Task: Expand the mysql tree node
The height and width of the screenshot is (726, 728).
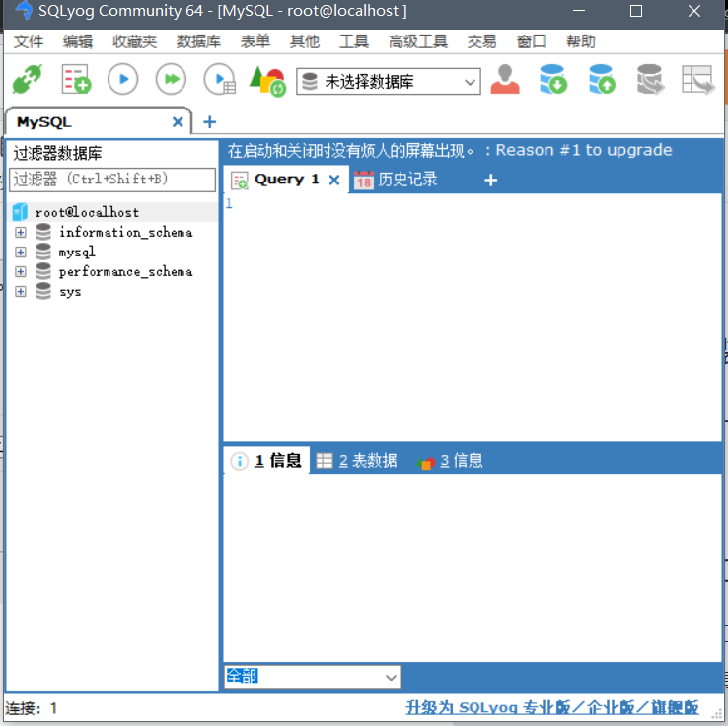Action: click(21, 252)
